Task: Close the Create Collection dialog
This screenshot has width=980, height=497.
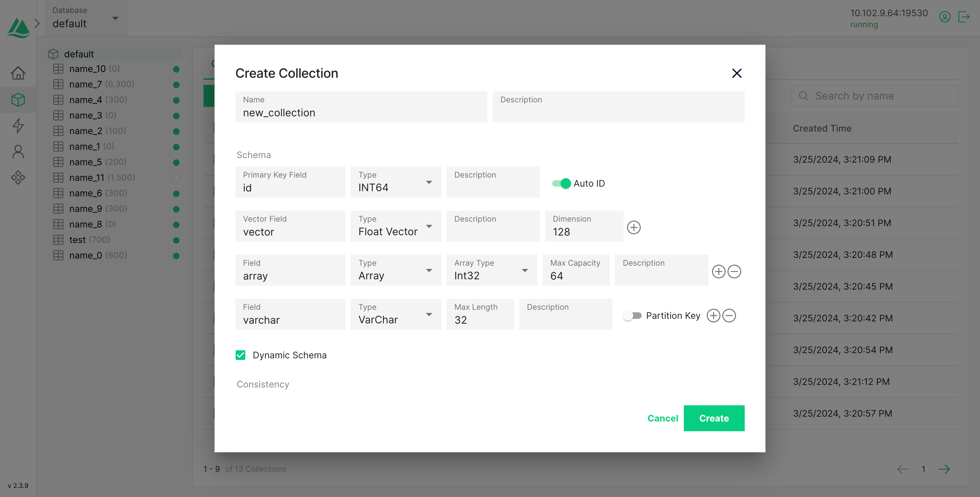Action: (x=737, y=73)
